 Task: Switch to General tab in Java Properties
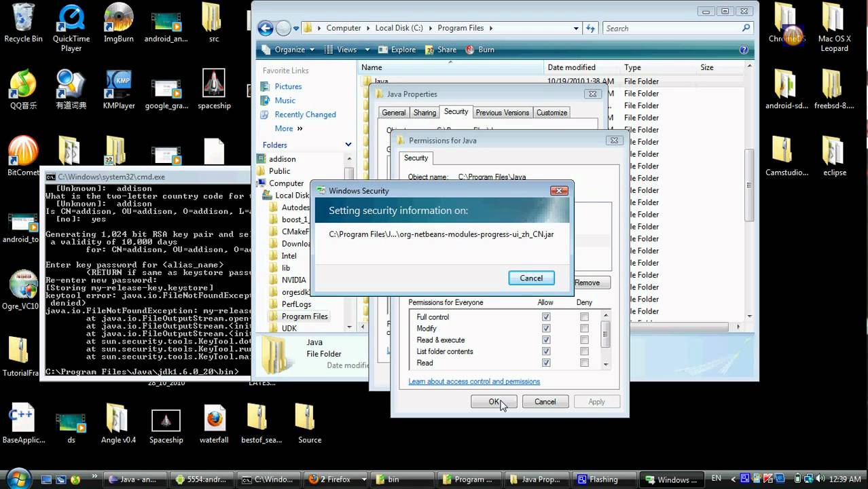coord(393,113)
